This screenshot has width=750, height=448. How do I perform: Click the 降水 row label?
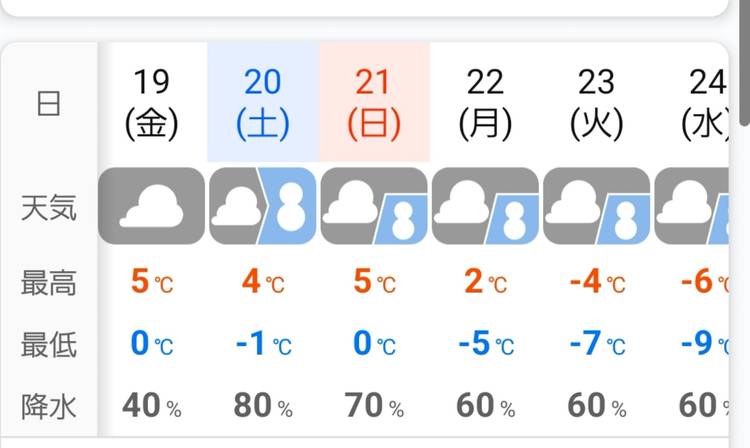[x=49, y=406]
